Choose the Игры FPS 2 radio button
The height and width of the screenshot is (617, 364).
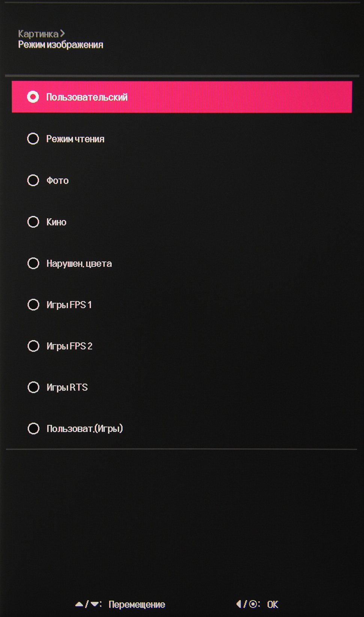(33, 346)
